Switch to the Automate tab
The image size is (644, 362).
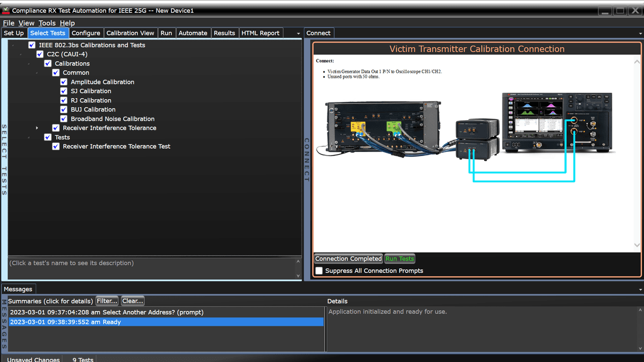(193, 33)
